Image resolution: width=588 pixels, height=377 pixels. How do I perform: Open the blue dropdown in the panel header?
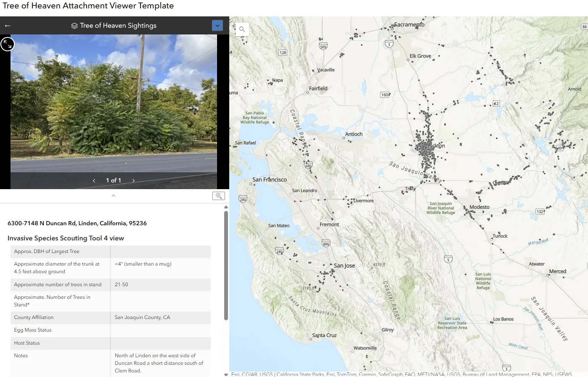click(217, 25)
